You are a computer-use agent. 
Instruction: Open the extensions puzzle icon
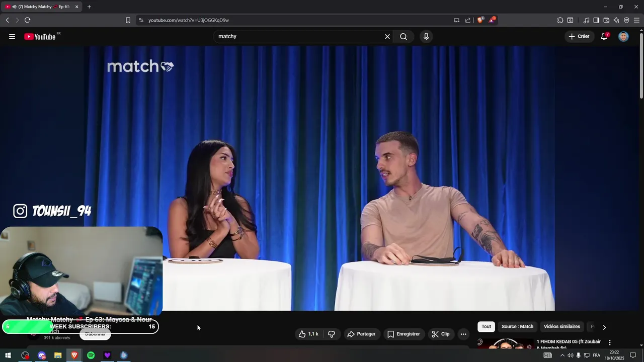tap(560, 20)
